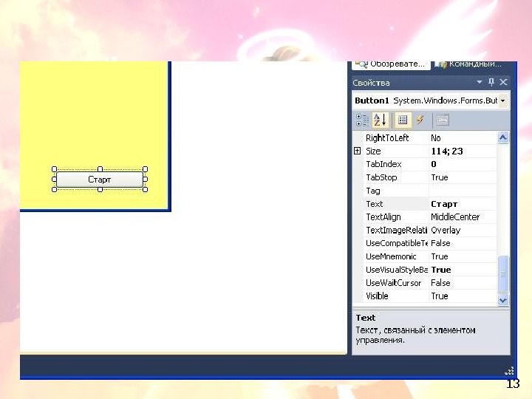This screenshot has height=399, width=532.
Task: Open the Property Pages icon
Action: [443, 120]
